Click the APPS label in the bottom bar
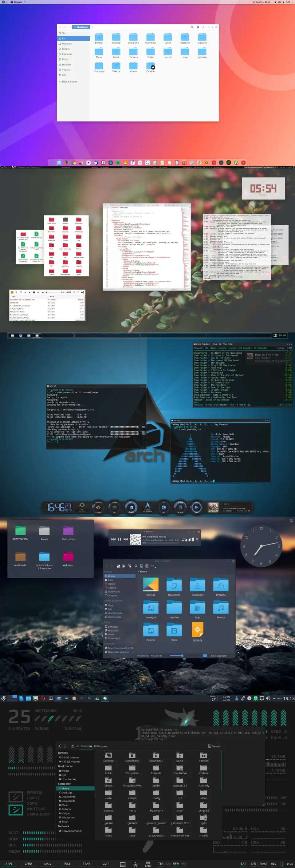The width and height of the screenshot is (295, 868). [x=9, y=864]
